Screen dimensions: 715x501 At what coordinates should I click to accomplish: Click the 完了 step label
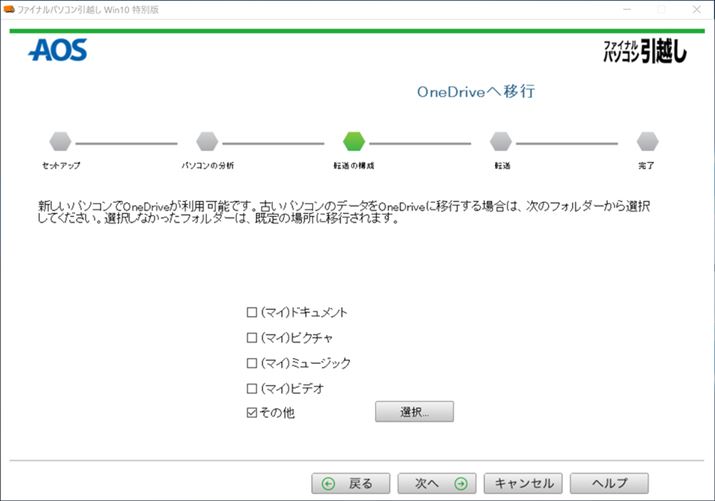point(646,165)
